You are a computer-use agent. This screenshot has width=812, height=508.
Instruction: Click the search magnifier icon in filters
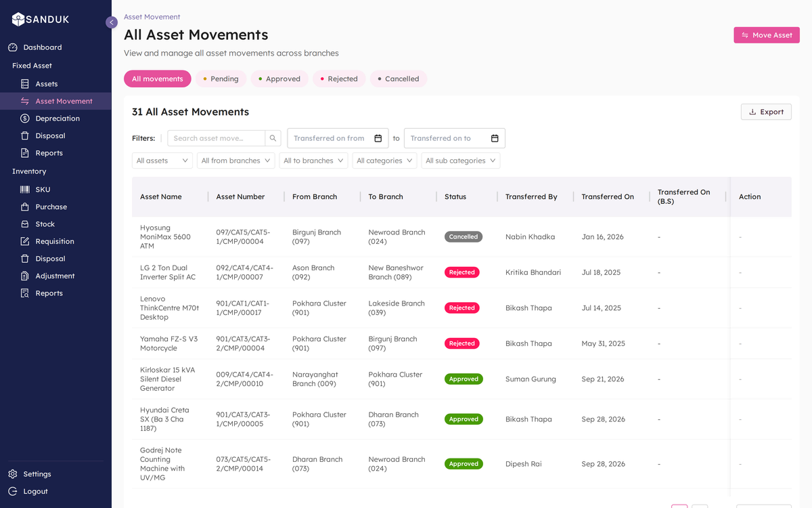click(x=273, y=138)
